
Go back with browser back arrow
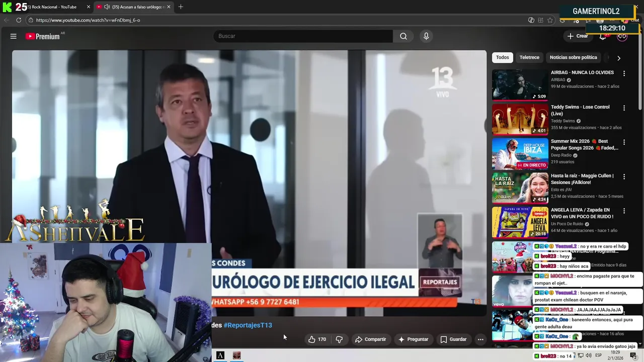click(x=6, y=20)
